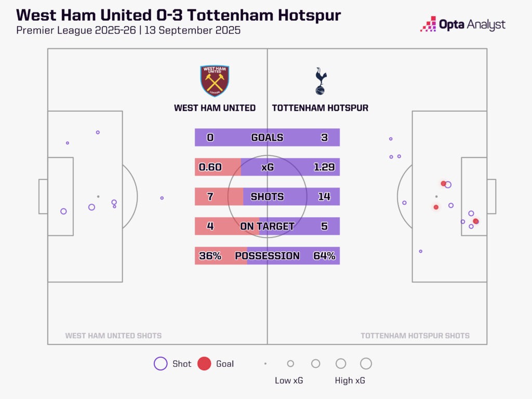Click West Ham's shot inside the six-yard box
The width and height of the screenshot is (532, 399).
(x=63, y=211)
